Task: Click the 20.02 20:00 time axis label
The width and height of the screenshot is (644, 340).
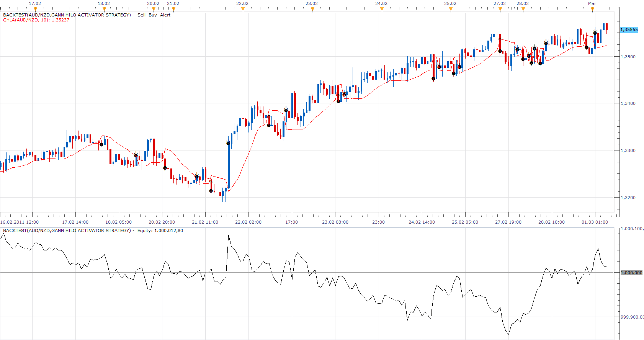Action: tap(162, 222)
